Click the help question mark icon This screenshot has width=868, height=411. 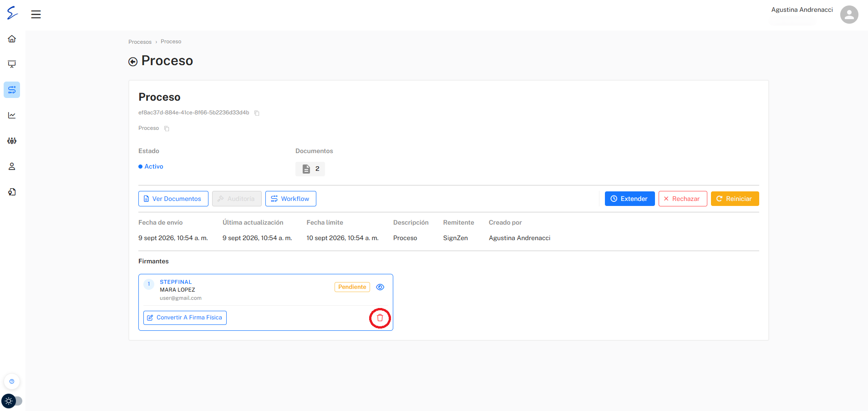point(12,381)
